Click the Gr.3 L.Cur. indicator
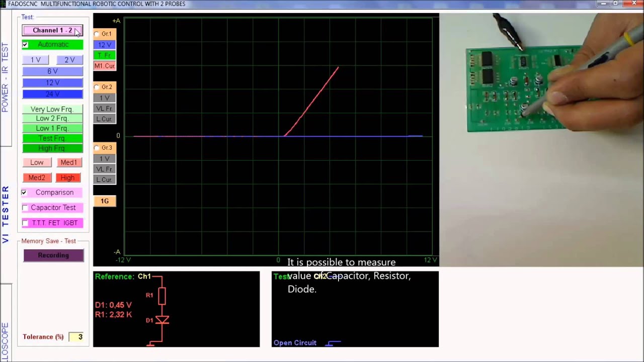The image size is (644, 362). (x=105, y=180)
